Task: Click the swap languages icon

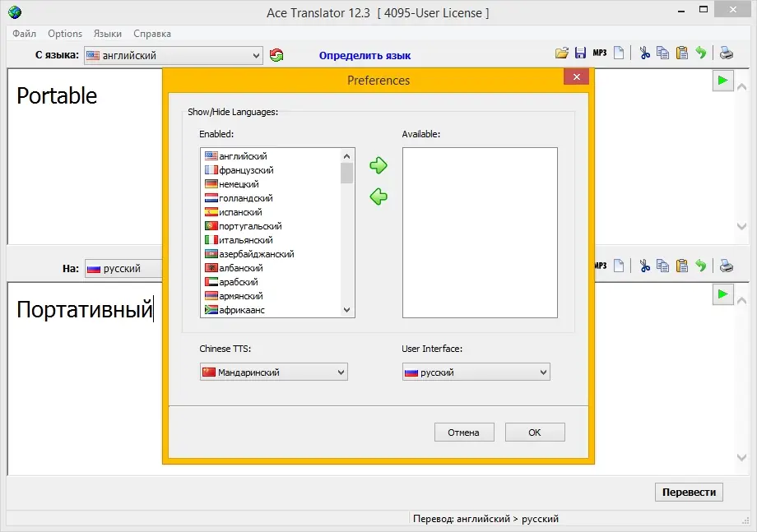Action: (276, 55)
